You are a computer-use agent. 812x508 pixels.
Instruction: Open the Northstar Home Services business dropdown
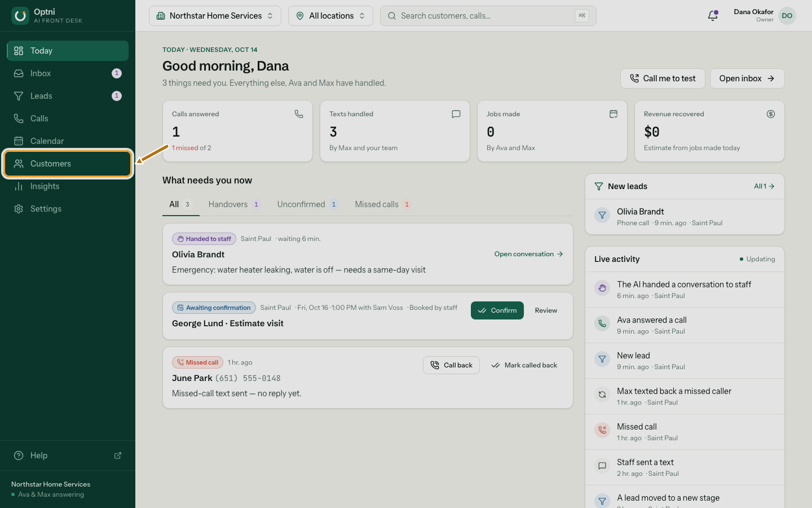pos(215,16)
